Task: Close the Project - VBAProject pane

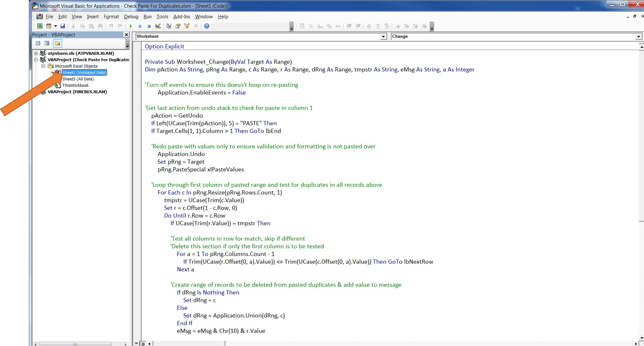Action: click(x=126, y=35)
